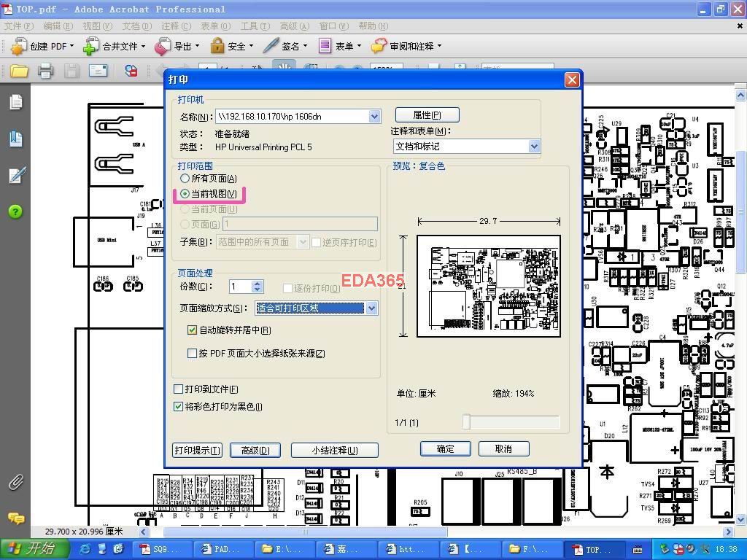The width and height of the screenshot is (747, 560).
Task: Open the Attachments paperclip panel
Action: coord(16,482)
